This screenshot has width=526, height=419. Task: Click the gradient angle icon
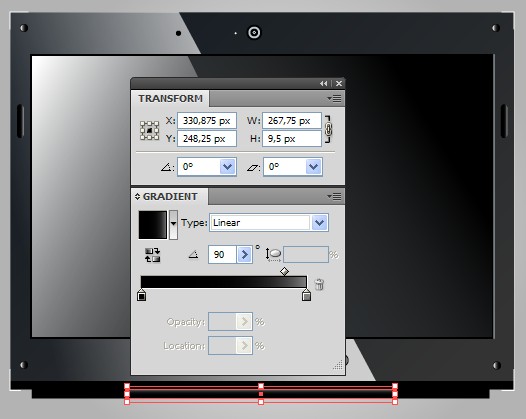[193, 255]
